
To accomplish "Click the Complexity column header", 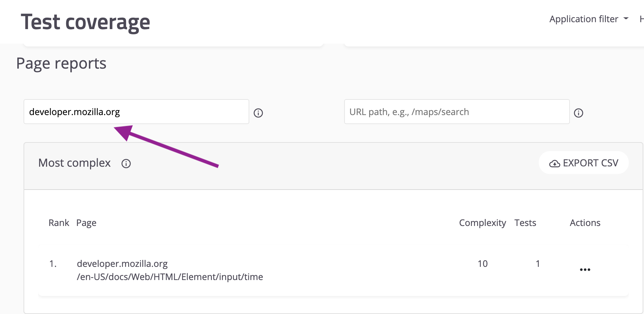I will (x=483, y=223).
